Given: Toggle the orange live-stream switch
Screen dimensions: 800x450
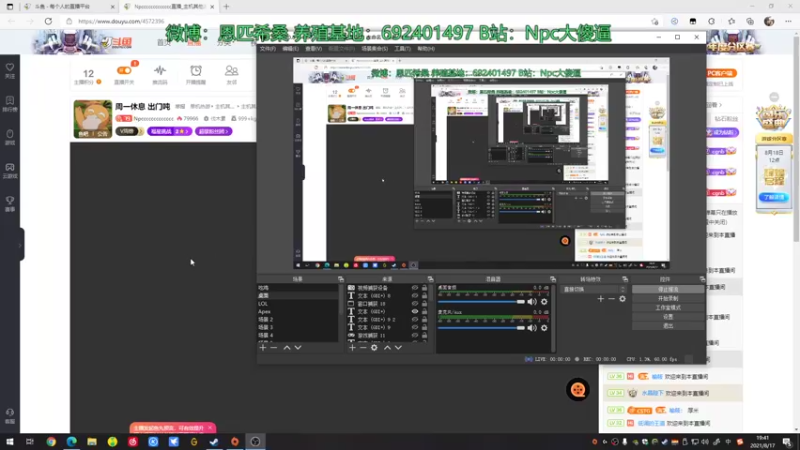Looking at the screenshot, I should point(124,71).
